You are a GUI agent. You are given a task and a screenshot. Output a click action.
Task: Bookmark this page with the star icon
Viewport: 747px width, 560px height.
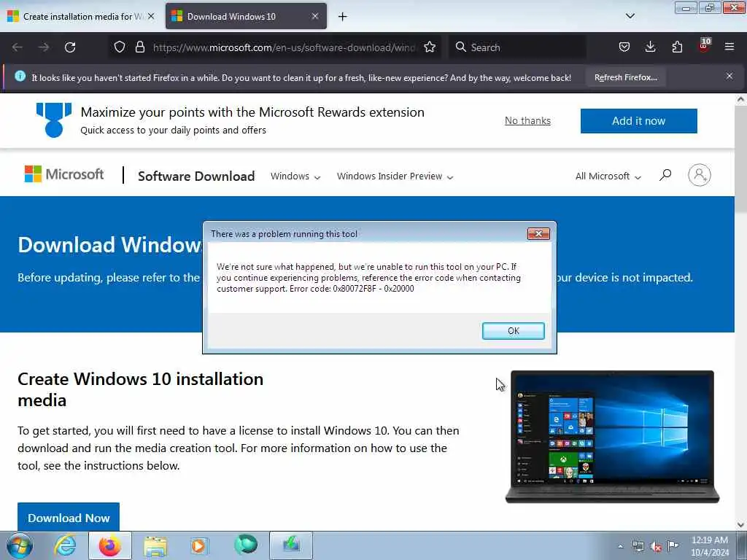pyautogui.click(x=430, y=47)
